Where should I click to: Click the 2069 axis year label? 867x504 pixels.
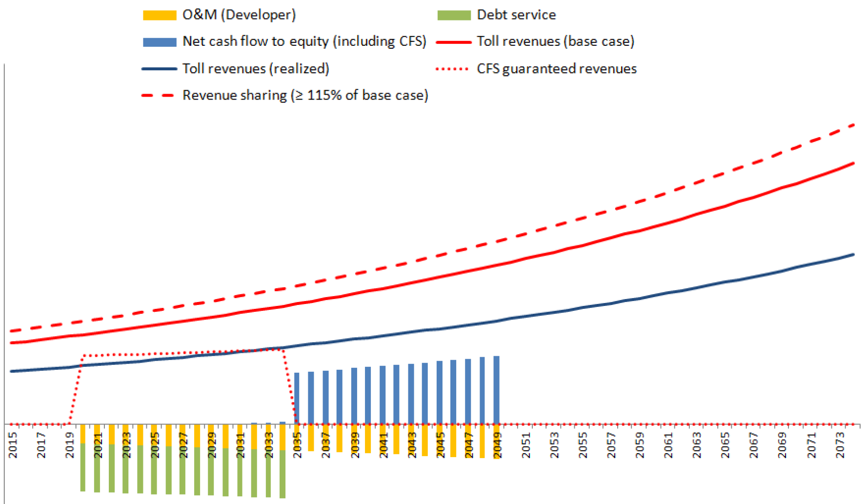783,445
